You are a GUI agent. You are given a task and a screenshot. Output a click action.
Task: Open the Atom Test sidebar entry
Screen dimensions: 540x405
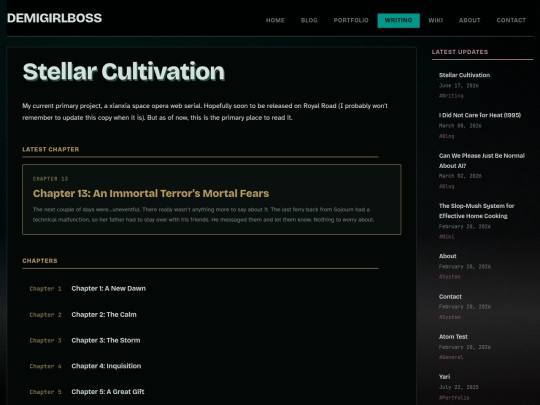453,336
